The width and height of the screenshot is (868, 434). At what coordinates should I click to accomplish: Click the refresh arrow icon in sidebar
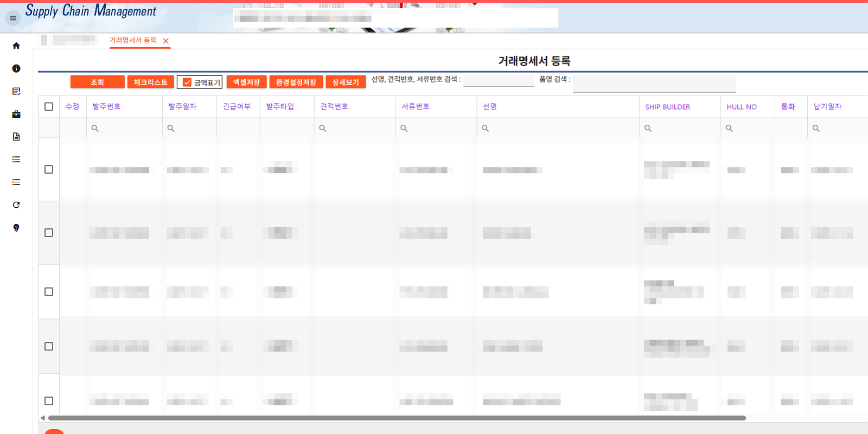16,205
